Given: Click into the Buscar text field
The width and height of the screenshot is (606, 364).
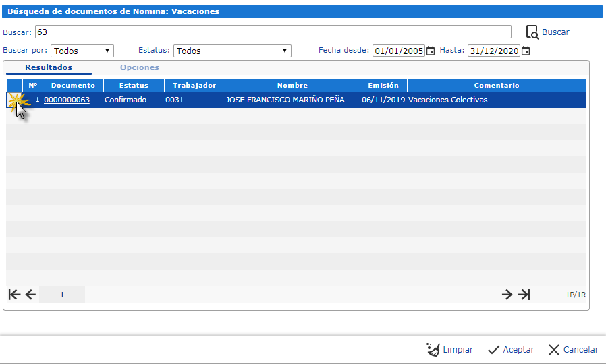Looking at the screenshot, I should 273,32.
